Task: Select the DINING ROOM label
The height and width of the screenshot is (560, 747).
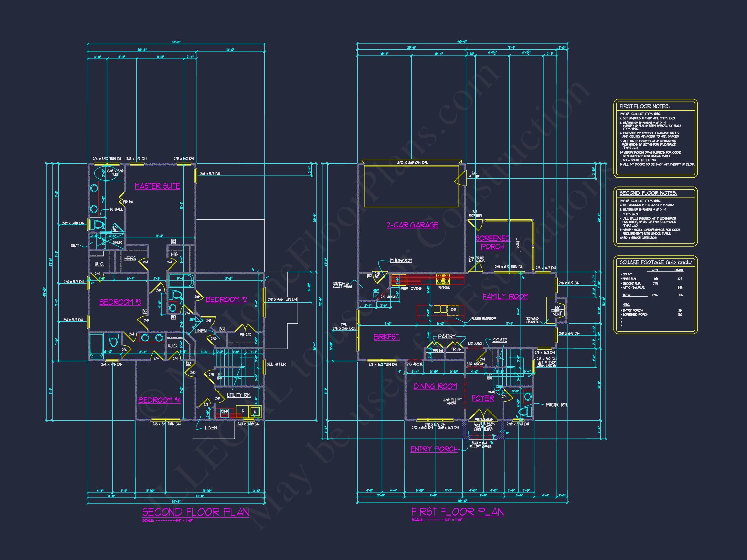Action: point(435,386)
